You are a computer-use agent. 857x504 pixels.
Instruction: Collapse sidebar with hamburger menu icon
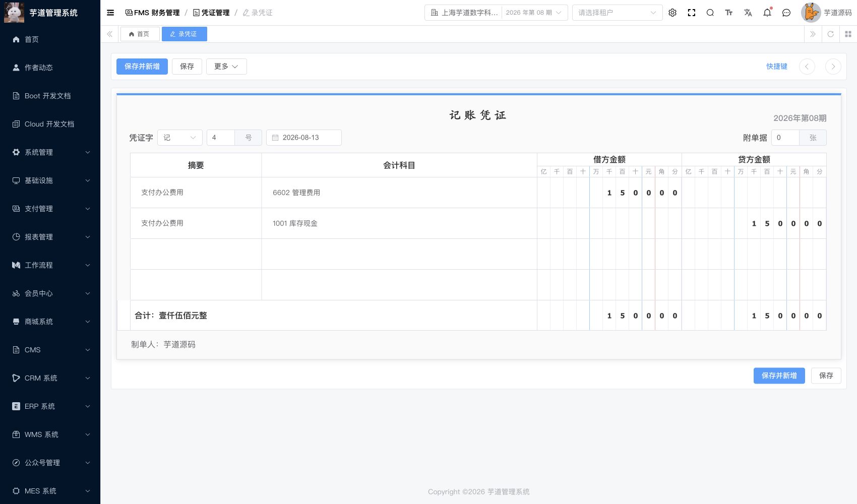point(110,13)
